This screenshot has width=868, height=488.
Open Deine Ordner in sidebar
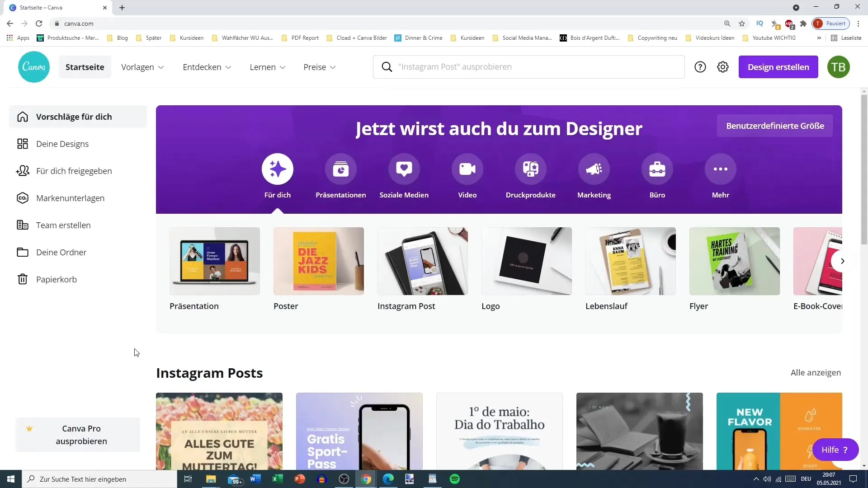[x=78, y=252]
